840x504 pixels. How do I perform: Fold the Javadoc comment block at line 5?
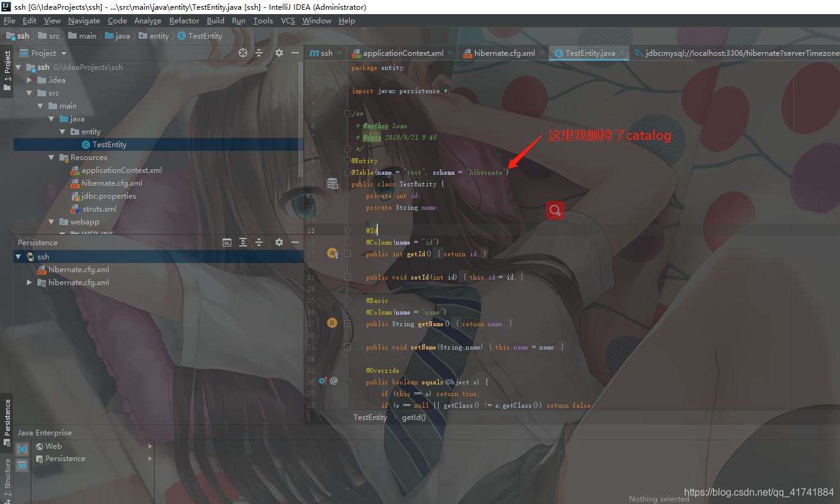348,114
